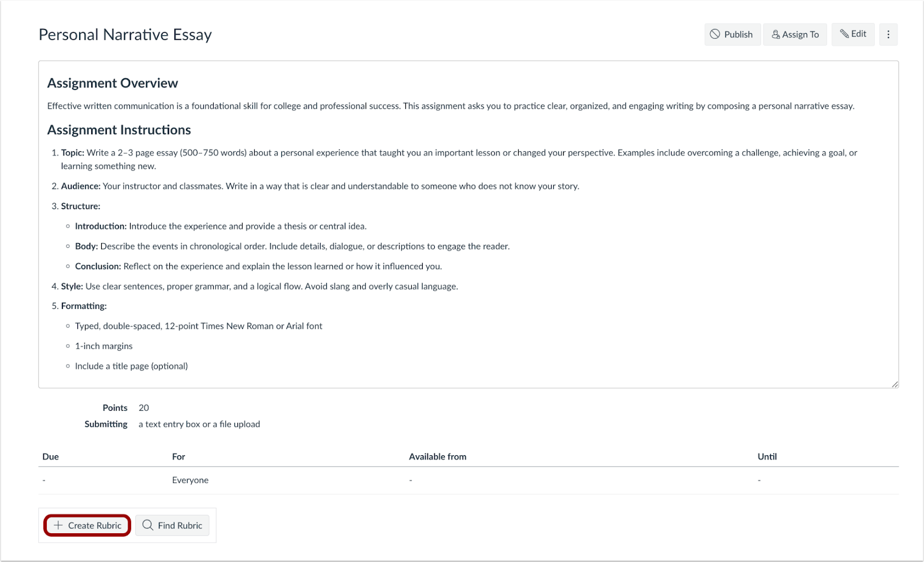Click the Assignment Overview heading

pyautogui.click(x=112, y=83)
